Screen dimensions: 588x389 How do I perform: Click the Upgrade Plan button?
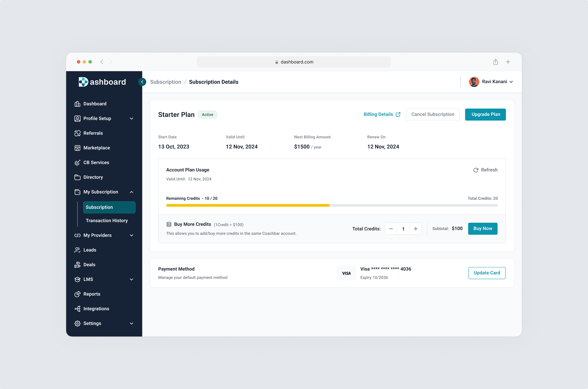tap(485, 114)
